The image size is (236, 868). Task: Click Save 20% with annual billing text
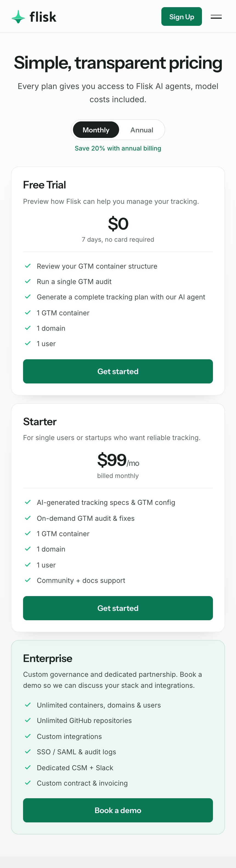(118, 148)
